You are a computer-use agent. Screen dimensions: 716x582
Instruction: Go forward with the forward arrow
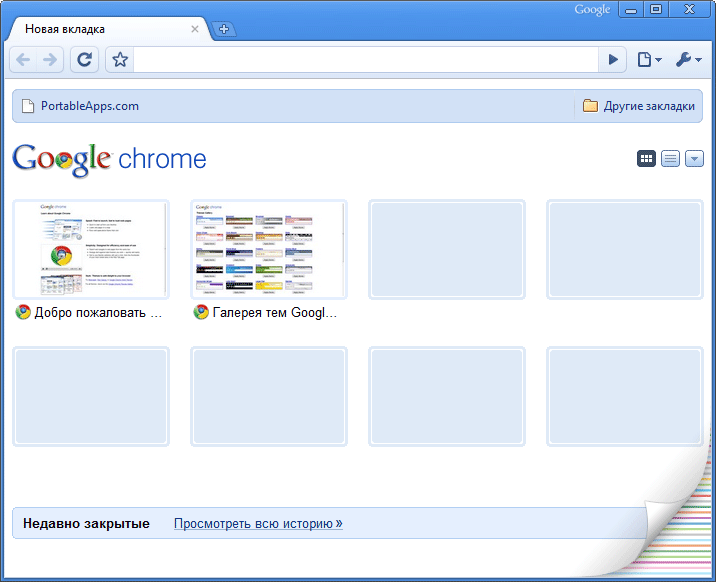50,59
